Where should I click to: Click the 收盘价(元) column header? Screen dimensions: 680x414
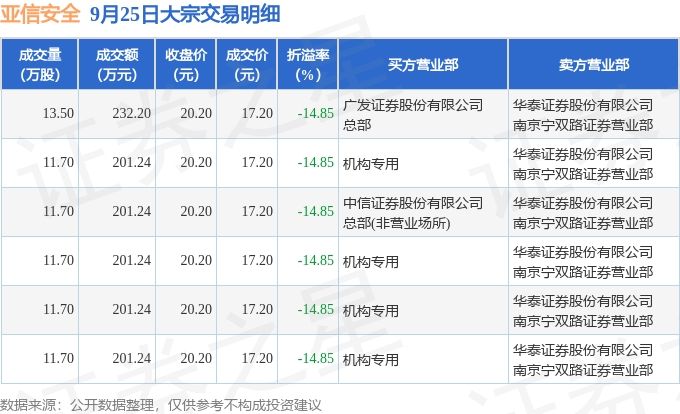click(186, 65)
